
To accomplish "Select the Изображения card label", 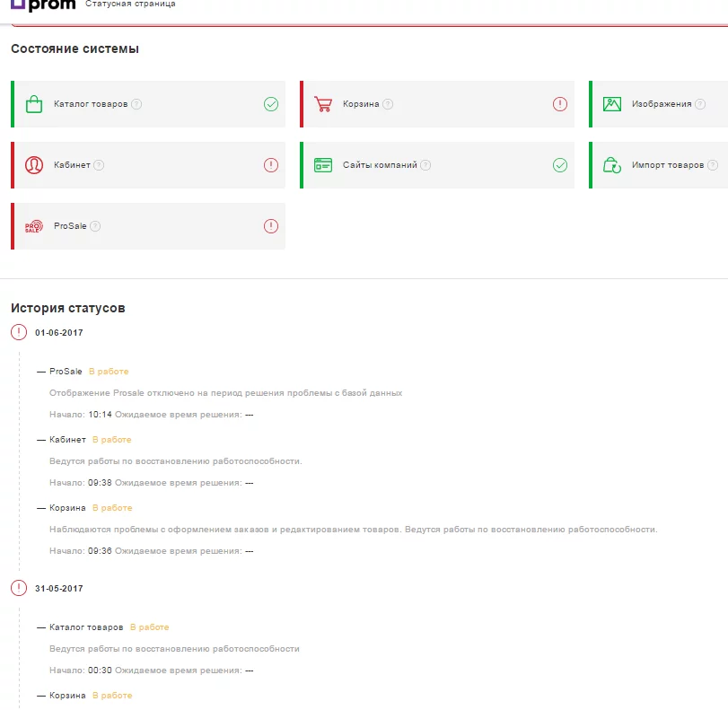I will coord(662,104).
